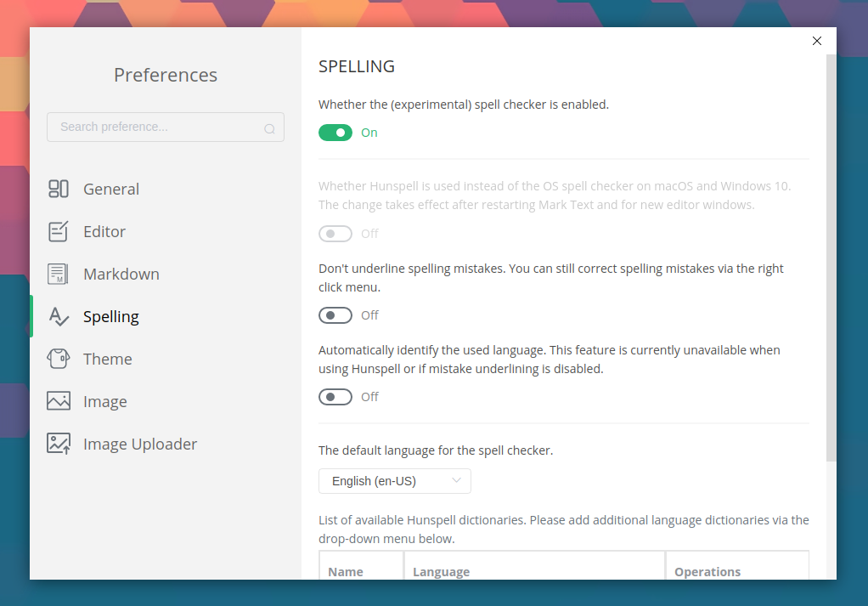
Task: Go to the General preferences section
Action: click(x=110, y=189)
